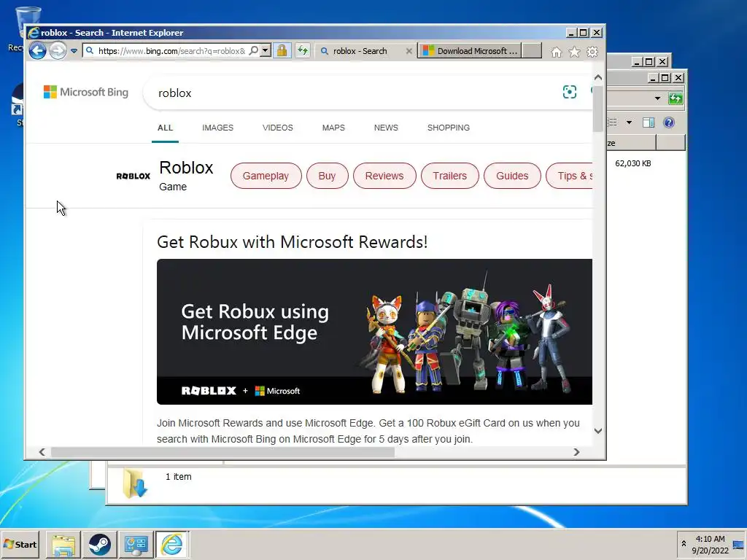
Task: Click the Tips pill button
Action: [x=569, y=176]
